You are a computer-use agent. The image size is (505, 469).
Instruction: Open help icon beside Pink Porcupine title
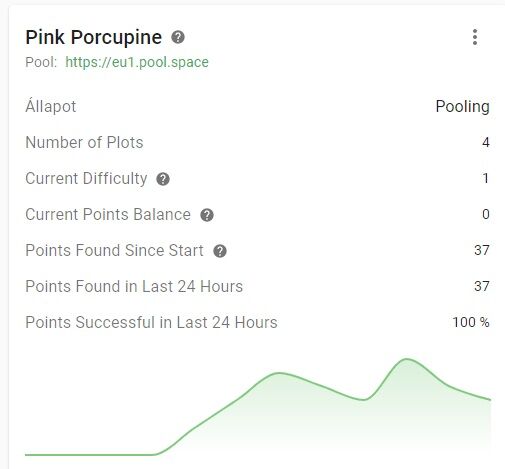pyautogui.click(x=178, y=37)
